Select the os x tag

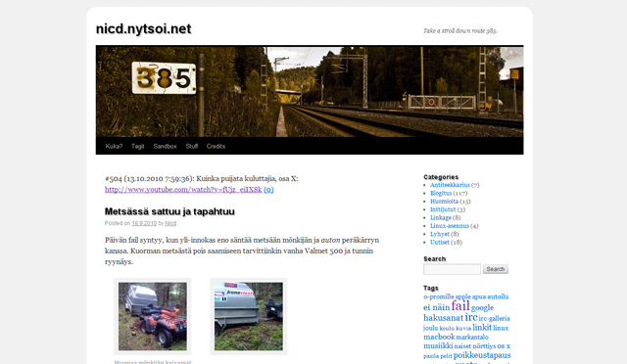(504, 346)
